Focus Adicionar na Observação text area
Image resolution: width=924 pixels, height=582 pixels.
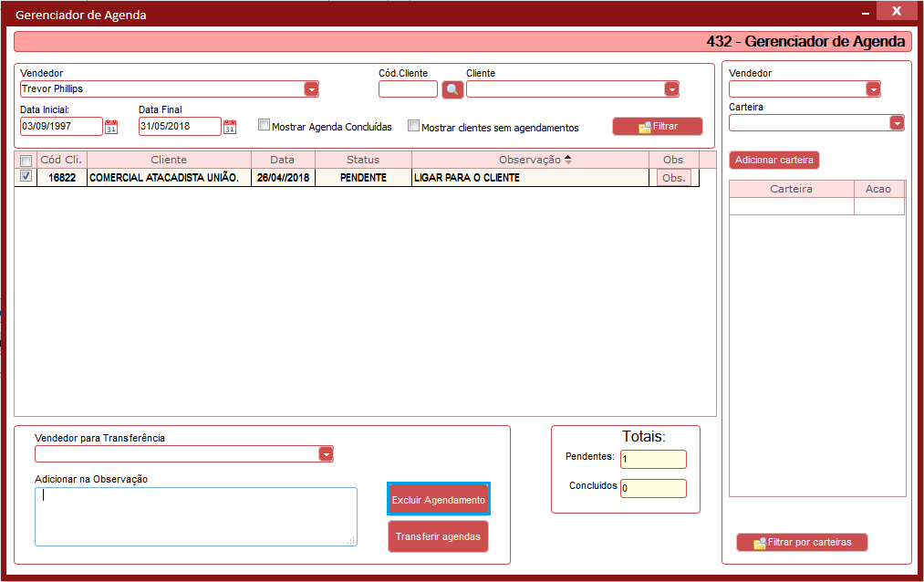click(195, 516)
